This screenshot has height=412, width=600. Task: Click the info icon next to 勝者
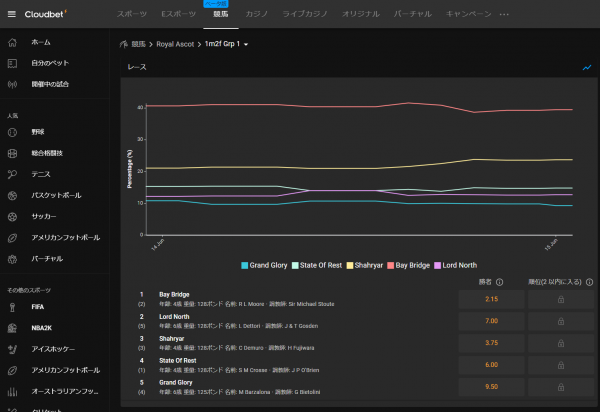pyautogui.click(x=499, y=282)
